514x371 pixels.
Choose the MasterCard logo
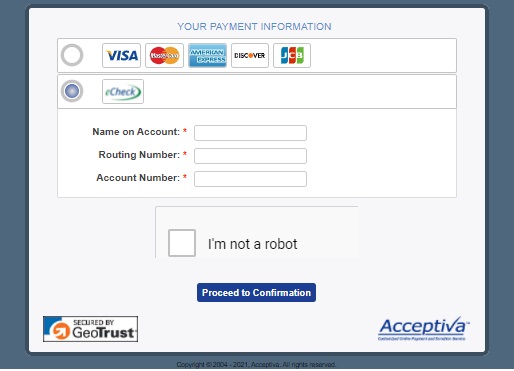tap(164, 55)
